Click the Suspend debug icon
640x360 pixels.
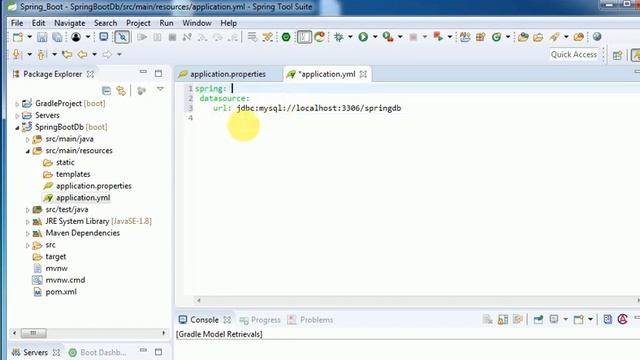click(x=157, y=37)
